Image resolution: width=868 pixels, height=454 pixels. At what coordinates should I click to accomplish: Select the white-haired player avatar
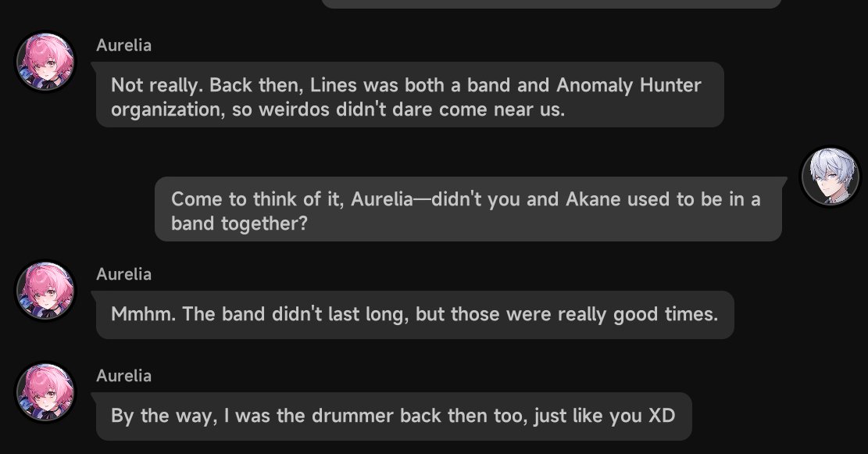point(830,176)
